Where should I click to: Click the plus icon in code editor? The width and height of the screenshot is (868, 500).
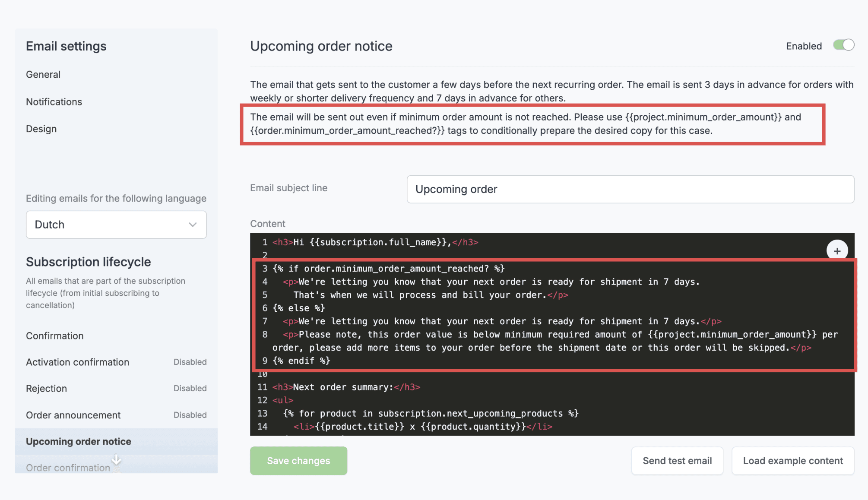coord(837,251)
